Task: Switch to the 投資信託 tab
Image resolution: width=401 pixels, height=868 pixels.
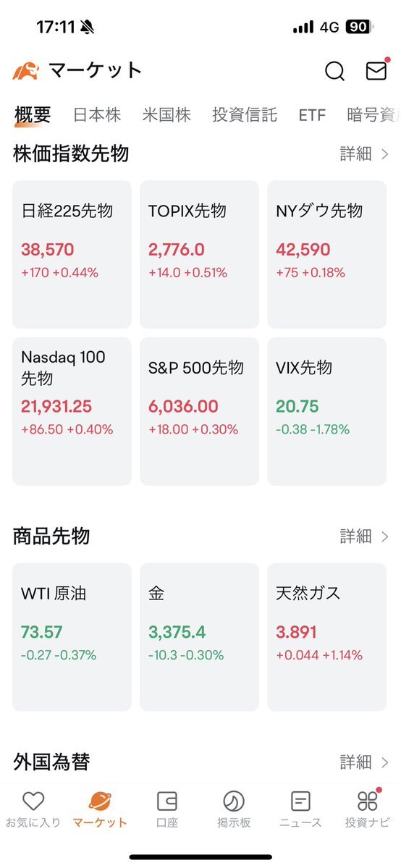Action: 244,115
